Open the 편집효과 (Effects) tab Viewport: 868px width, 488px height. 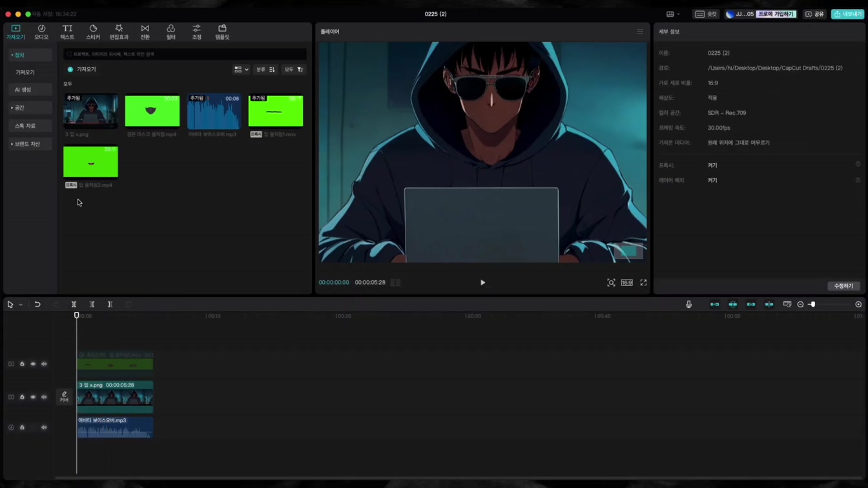point(119,32)
